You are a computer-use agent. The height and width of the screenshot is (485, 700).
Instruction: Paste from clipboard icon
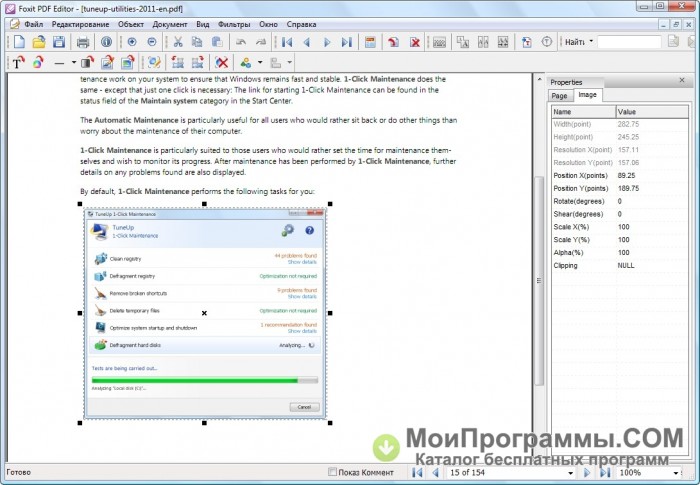217,42
